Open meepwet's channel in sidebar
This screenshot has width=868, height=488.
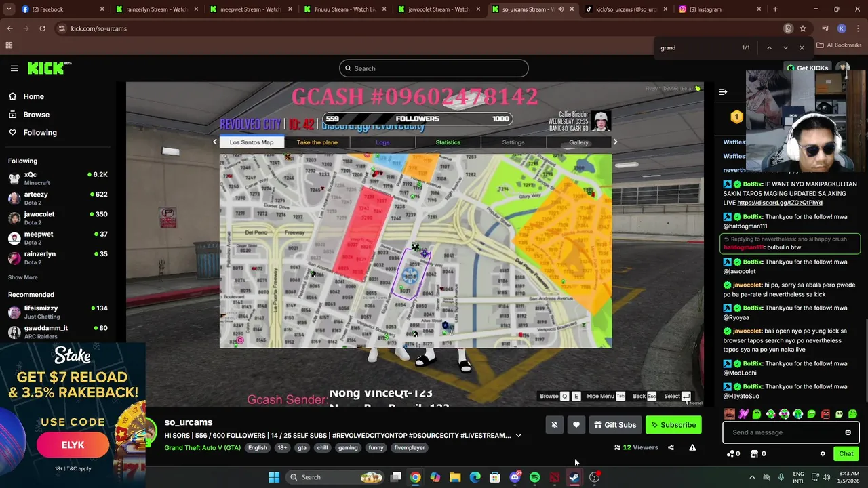[x=58, y=238]
